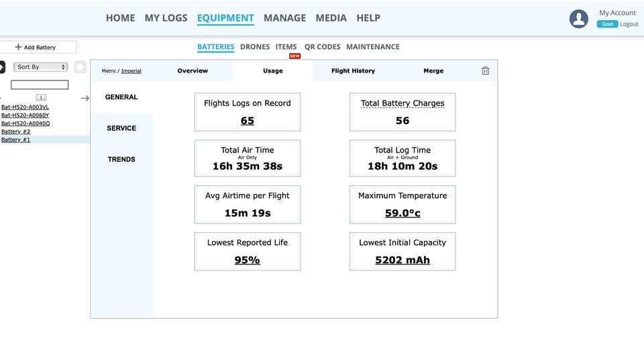644x343 pixels.
Task: Select EQUIPMENT in the top navigation
Action: 225,18
